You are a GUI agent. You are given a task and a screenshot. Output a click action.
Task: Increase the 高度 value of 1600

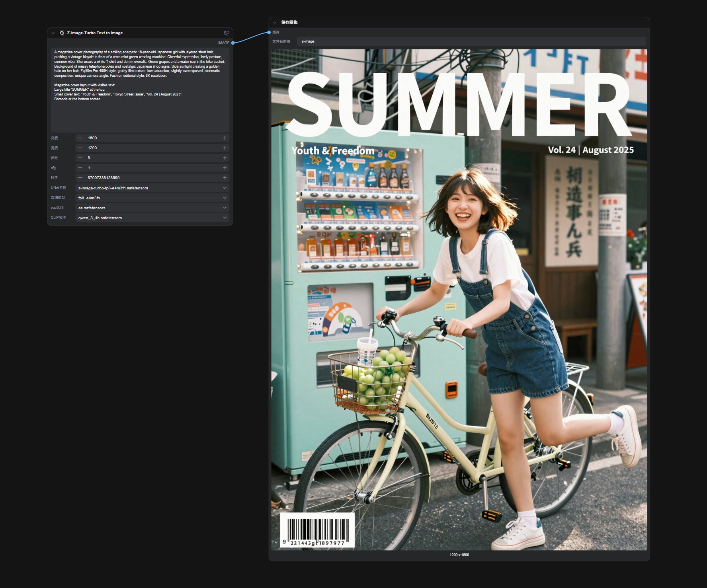pyautogui.click(x=225, y=138)
